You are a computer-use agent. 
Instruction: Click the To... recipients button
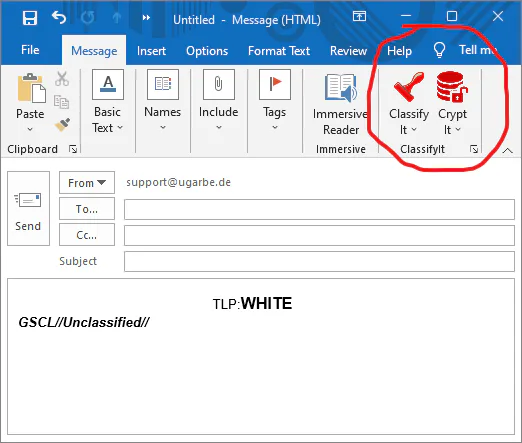(87, 209)
